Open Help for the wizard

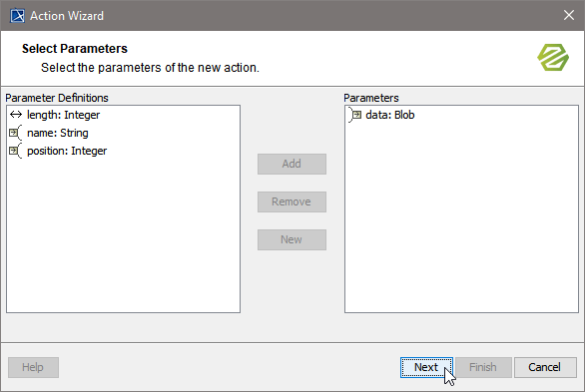(33, 367)
